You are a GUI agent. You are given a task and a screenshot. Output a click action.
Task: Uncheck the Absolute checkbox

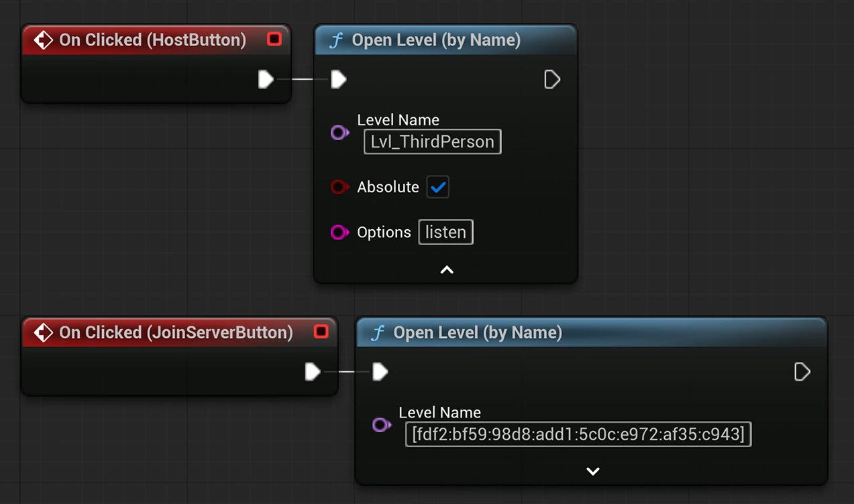tap(438, 187)
